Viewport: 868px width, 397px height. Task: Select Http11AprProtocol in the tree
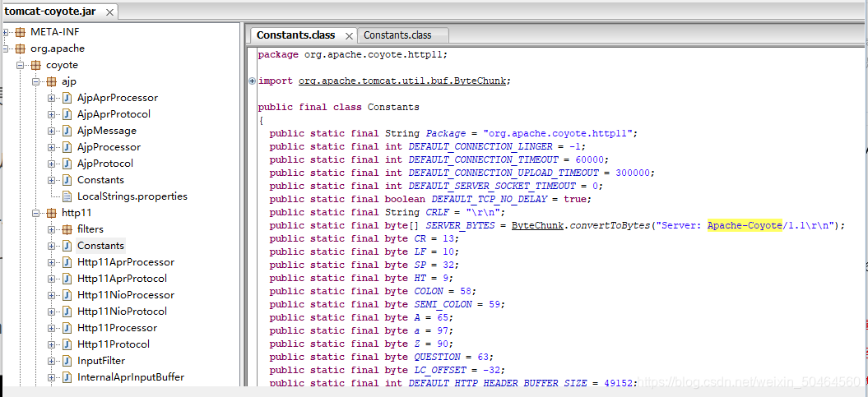(122, 278)
